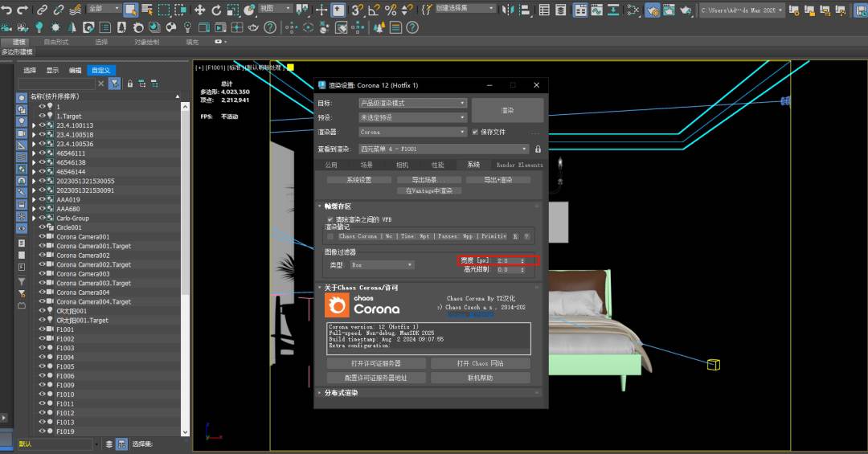Expand the distributed rendering rollout

319,393
